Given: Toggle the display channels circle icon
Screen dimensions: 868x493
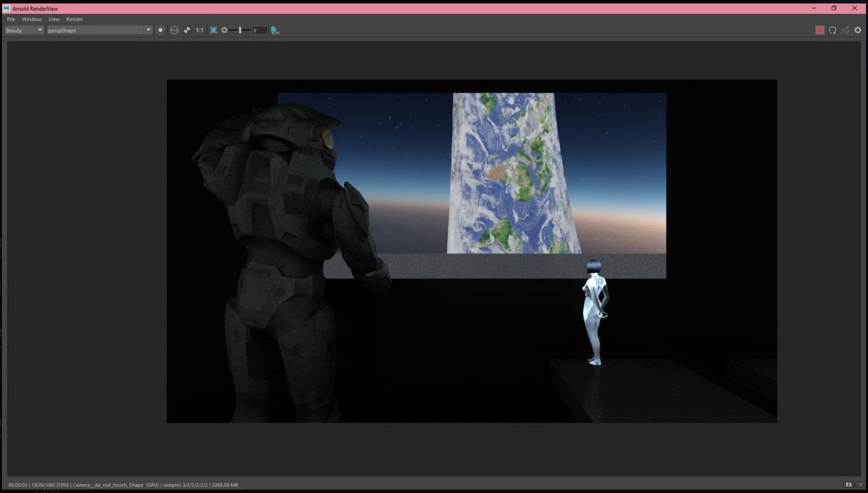Looking at the screenshot, I should point(161,30).
